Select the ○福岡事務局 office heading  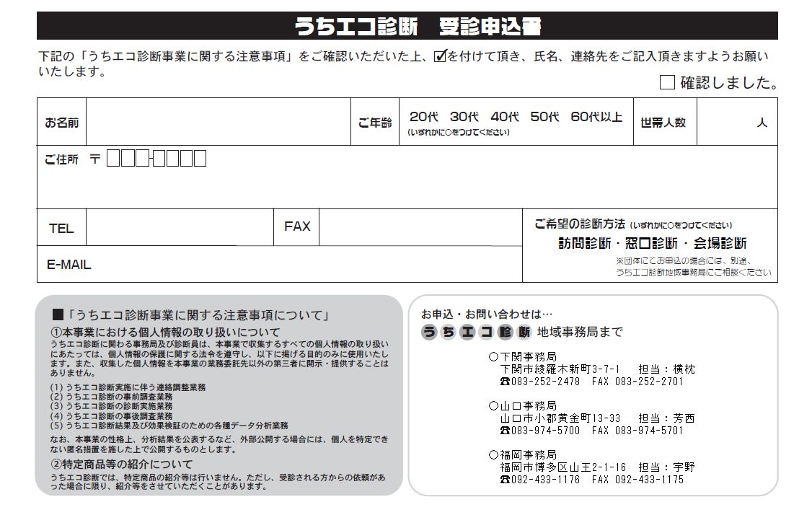pyautogui.click(x=523, y=454)
